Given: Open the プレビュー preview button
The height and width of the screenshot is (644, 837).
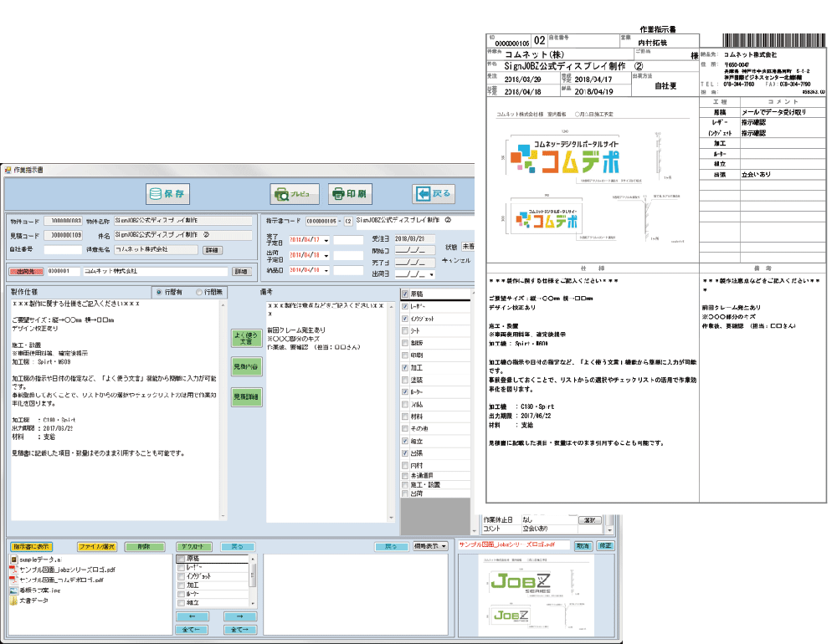Looking at the screenshot, I should (295, 194).
